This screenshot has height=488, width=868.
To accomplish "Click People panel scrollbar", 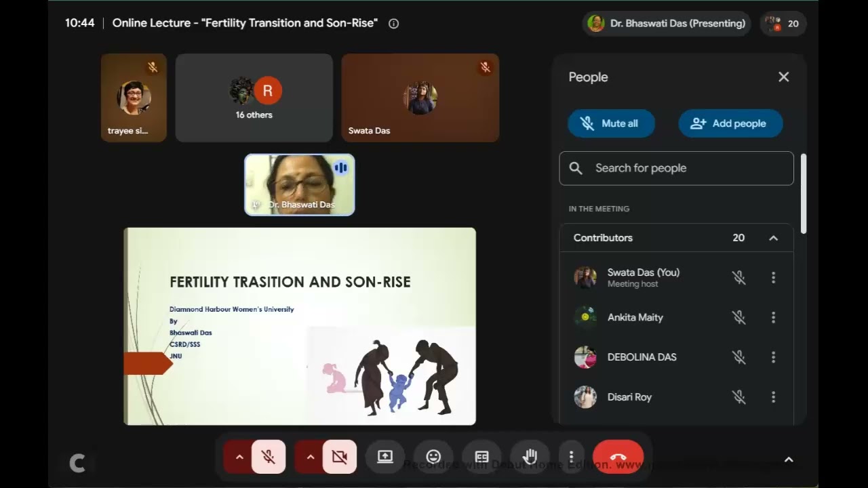I will (804, 194).
